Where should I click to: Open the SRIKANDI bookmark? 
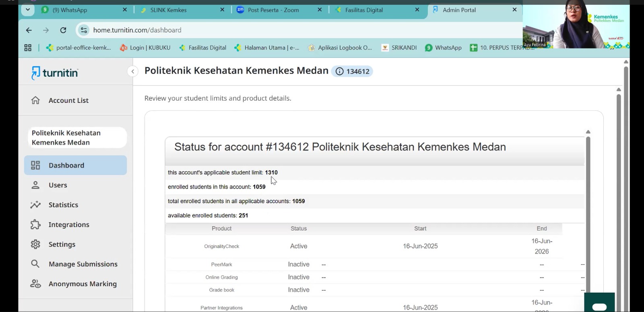pyautogui.click(x=399, y=48)
